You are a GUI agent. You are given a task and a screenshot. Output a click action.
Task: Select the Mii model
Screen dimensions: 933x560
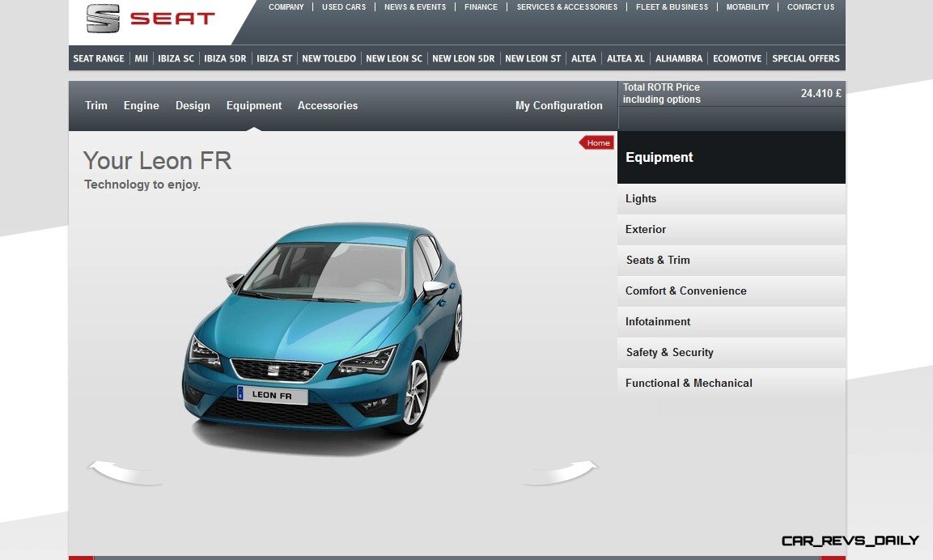click(141, 58)
